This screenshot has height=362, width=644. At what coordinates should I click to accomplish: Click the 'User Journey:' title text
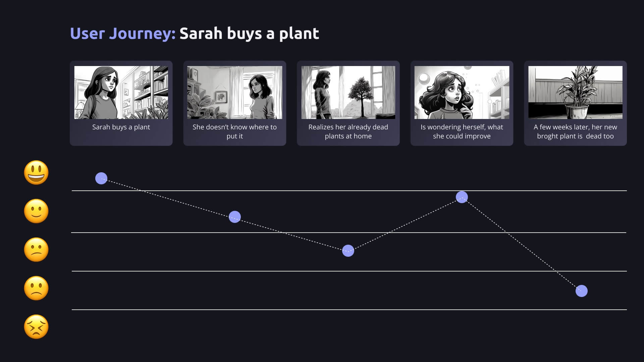123,34
